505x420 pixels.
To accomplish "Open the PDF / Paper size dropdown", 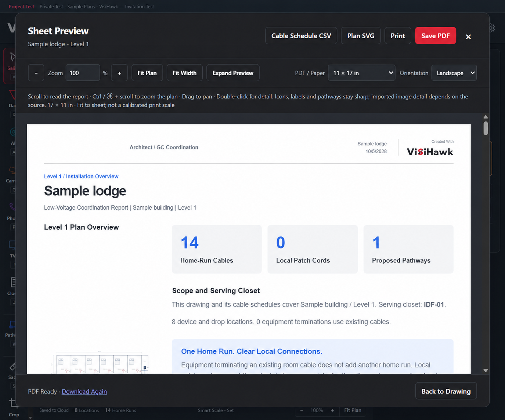I will 362,73.
